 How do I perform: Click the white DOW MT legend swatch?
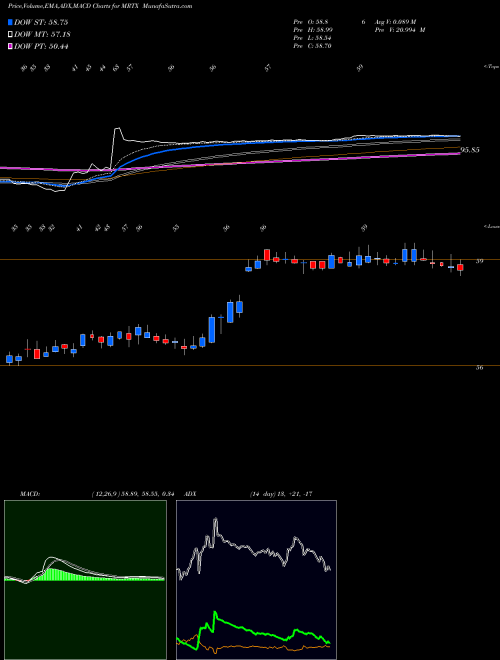[x=11, y=34]
